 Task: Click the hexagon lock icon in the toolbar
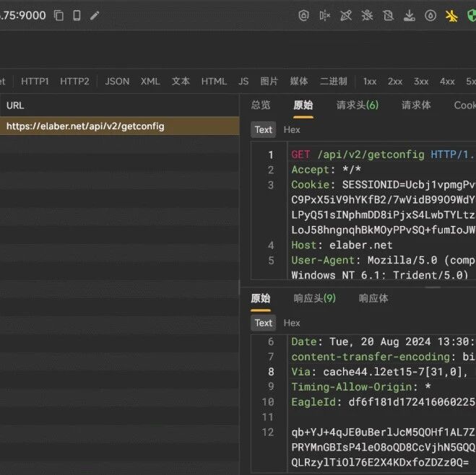[x=303, y=15]
